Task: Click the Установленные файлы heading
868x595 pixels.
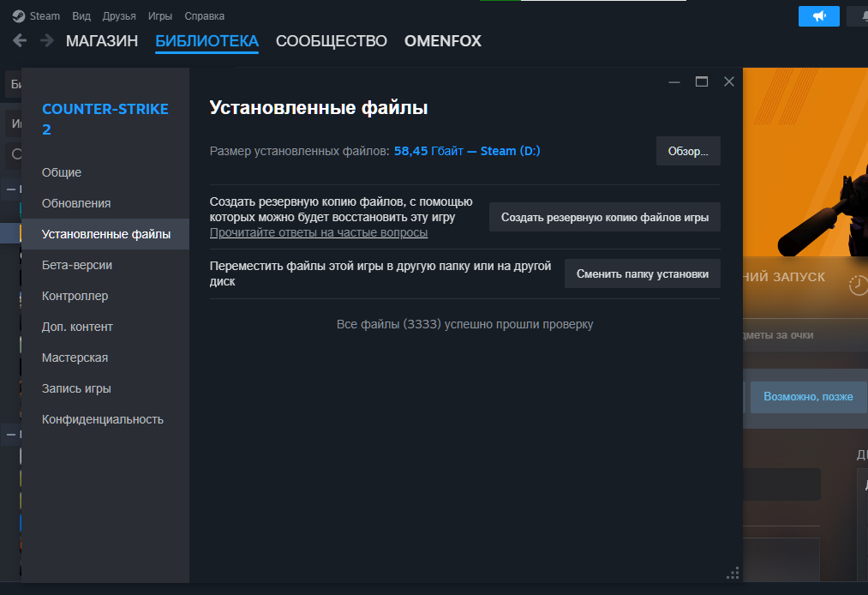Action: click(x=319, y=107)
